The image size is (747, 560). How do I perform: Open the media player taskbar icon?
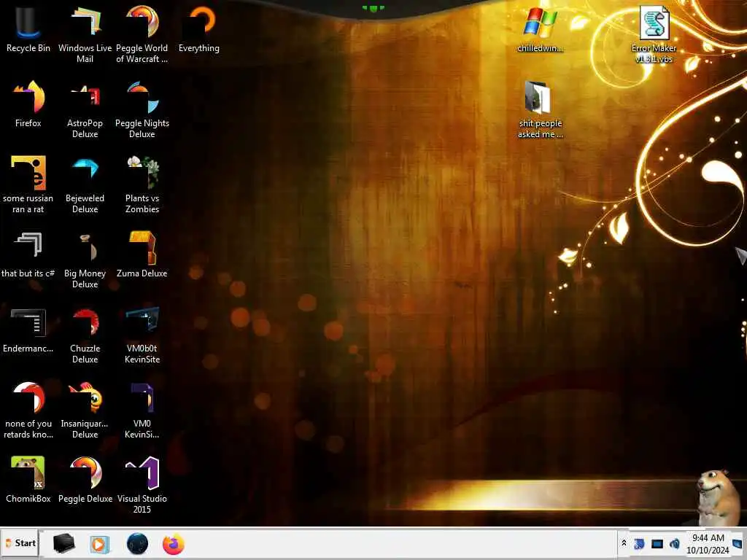(100, 544)
